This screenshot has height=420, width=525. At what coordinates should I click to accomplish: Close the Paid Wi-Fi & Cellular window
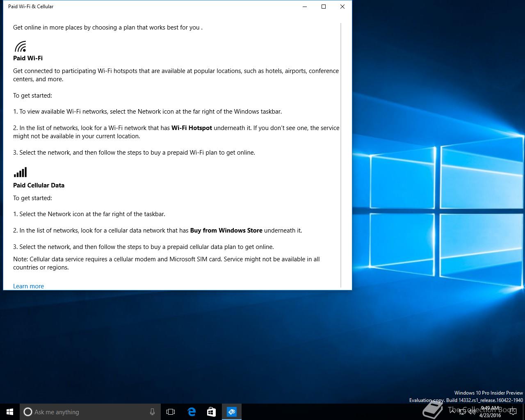(x=342, y=7)
